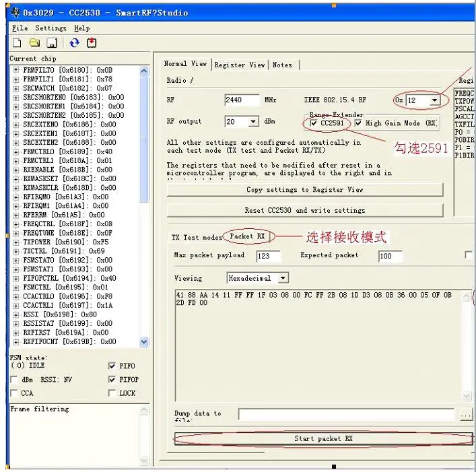Image resolution: width=476 pixels, height=472 pixels.
Task: Tick the checkbox beside Expected packet
Action: pyautogui.click(x=469, y=255)
